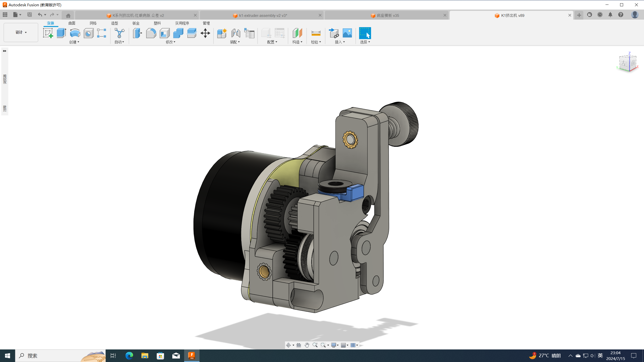Expand the 装配 menu

point(235,42)
